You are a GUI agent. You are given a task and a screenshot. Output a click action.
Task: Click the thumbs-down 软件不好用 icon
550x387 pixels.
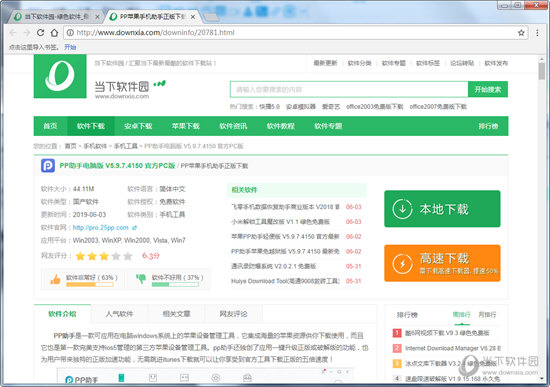coord(141,279)
